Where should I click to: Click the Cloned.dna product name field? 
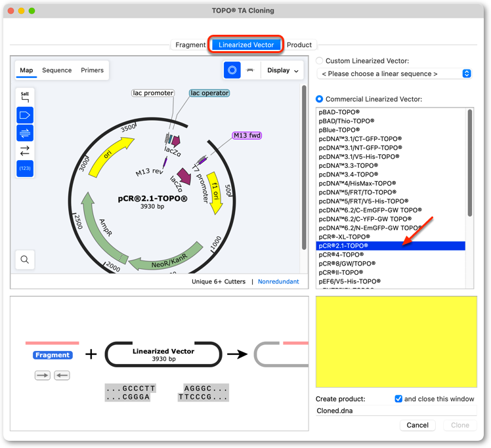click(396, 411)
